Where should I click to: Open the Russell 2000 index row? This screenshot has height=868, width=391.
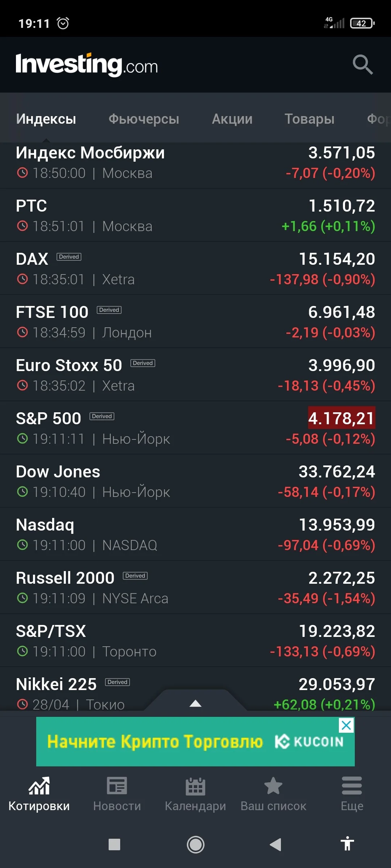pos(195,587)
